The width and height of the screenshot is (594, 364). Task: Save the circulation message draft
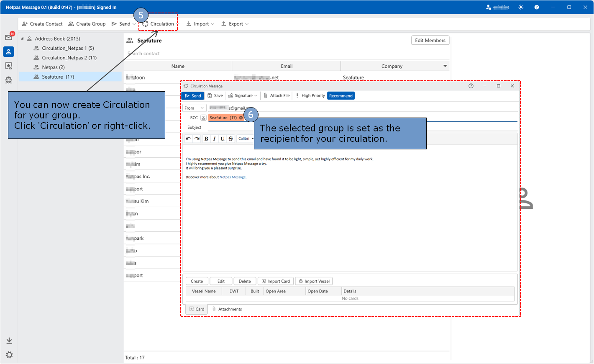(x=215, y=96)
